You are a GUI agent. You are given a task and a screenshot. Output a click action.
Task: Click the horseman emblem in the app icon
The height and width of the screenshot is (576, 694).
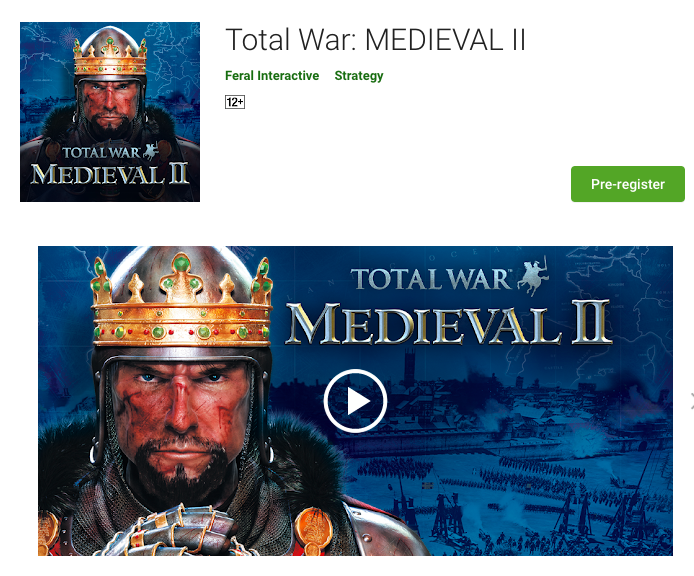pyautogui.click(x=150, y=151)
